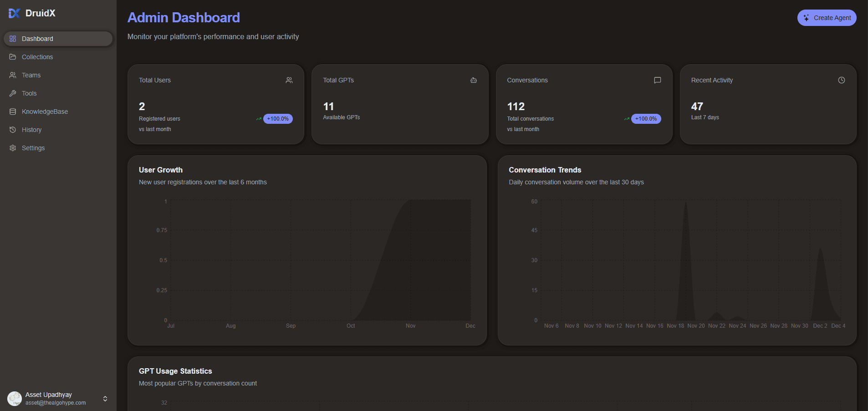The image size is (868, 411).
Task: Open Tools using its wrench icon
Action: tap(13, 93)
